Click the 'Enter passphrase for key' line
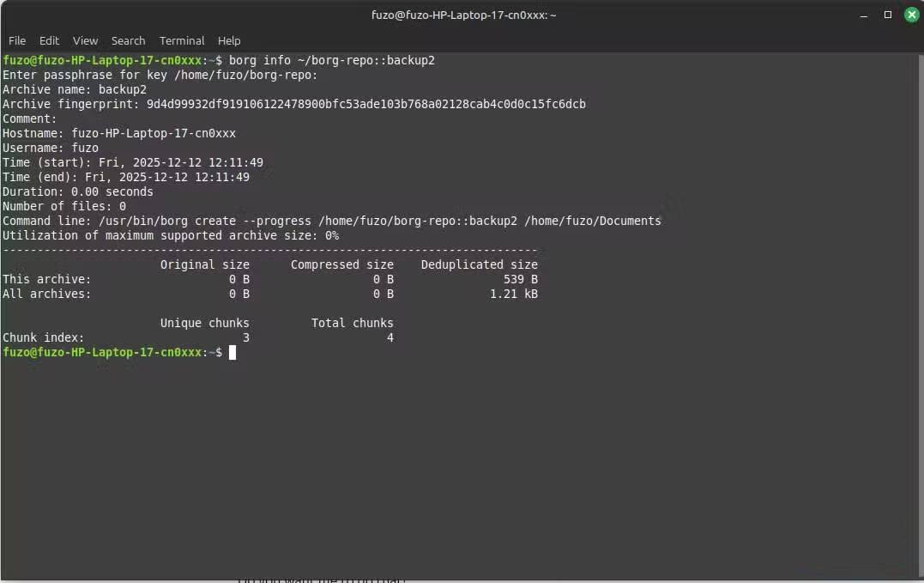924x583 pixels. [x=160, y=75]
